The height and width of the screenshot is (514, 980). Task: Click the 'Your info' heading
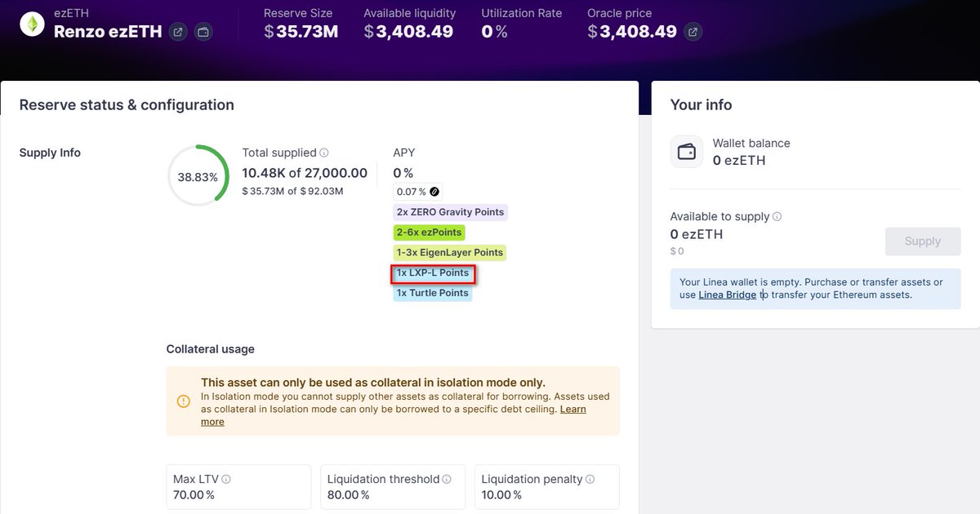point(701,105)
